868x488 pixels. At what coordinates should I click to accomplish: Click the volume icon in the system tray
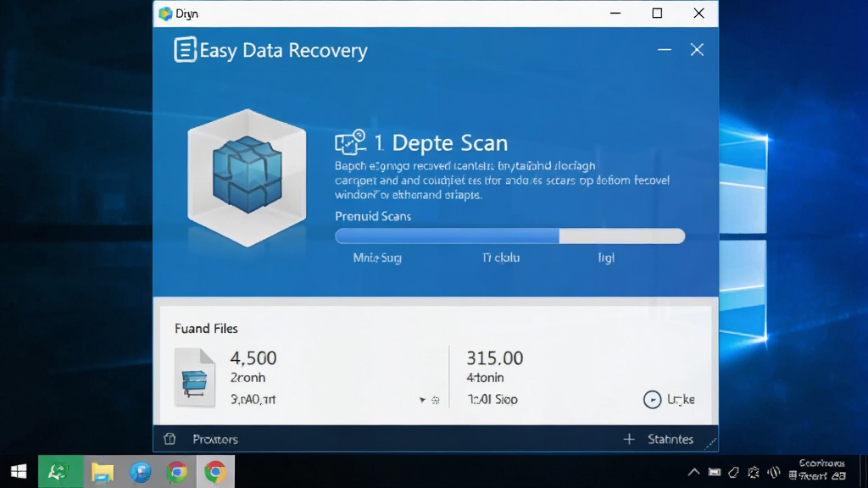point(774,472)
